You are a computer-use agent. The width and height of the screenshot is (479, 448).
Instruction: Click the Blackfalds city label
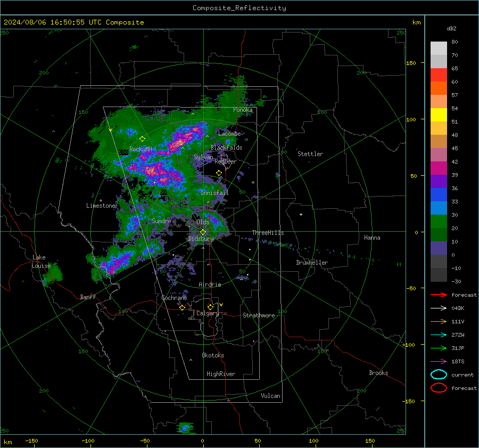tap(226, 148)
